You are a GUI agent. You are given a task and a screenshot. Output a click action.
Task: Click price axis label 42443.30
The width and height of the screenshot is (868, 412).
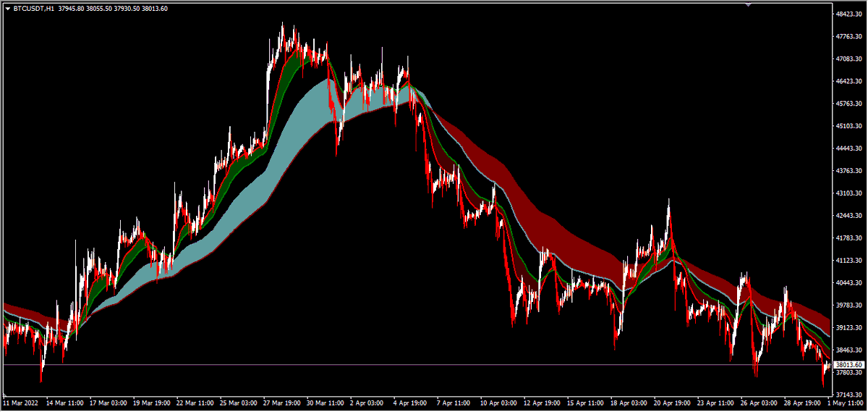pos(848,216)
